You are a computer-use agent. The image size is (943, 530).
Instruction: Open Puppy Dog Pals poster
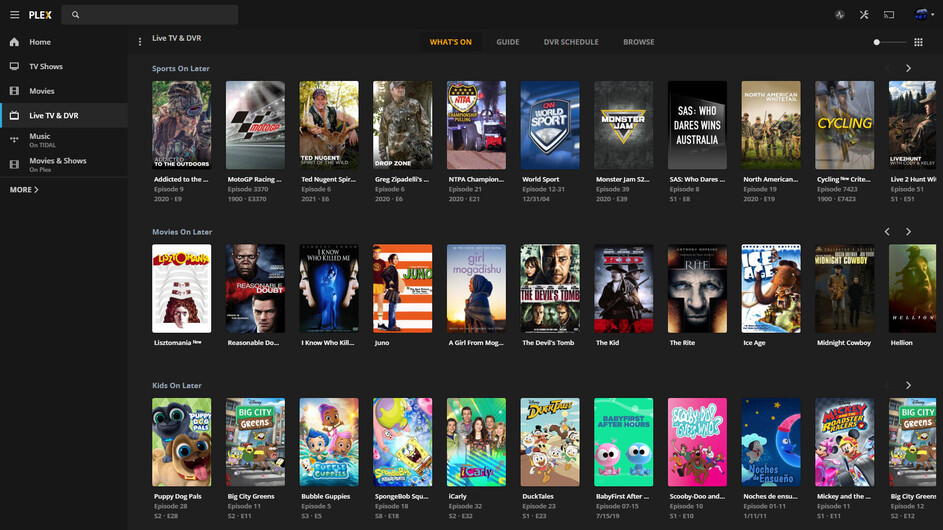coord(182,442)
